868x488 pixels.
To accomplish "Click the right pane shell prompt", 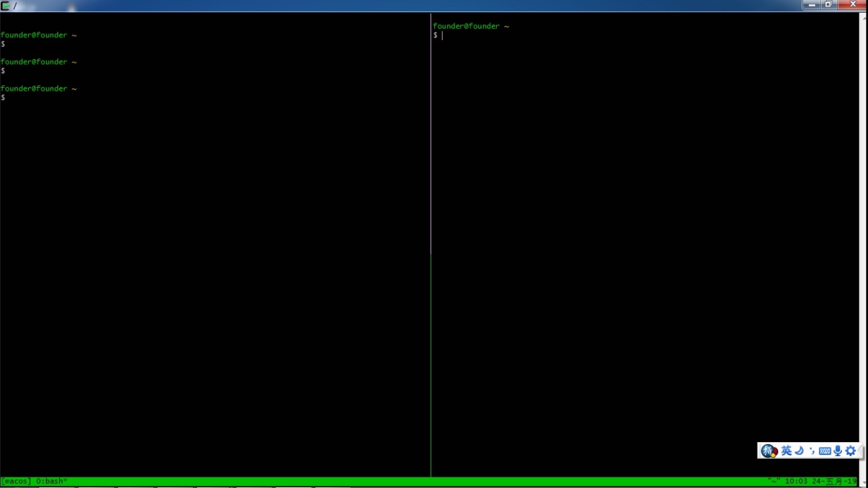I will 439,35.
